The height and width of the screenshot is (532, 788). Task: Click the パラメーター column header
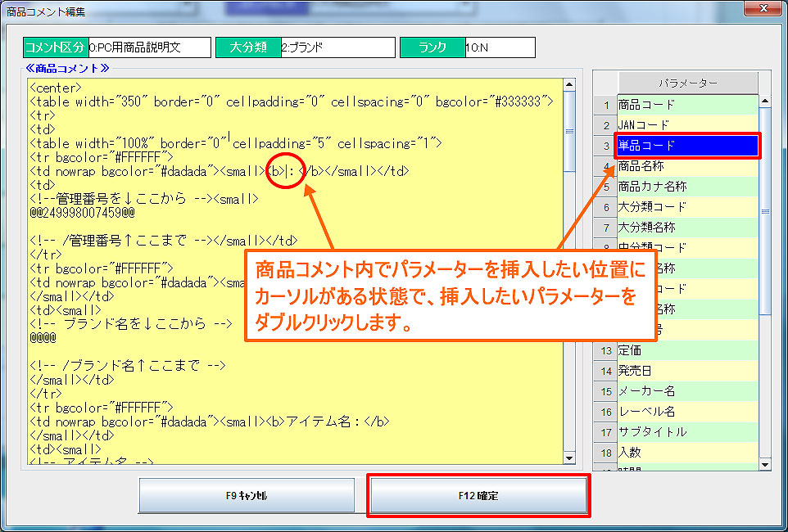coord(687,83)
